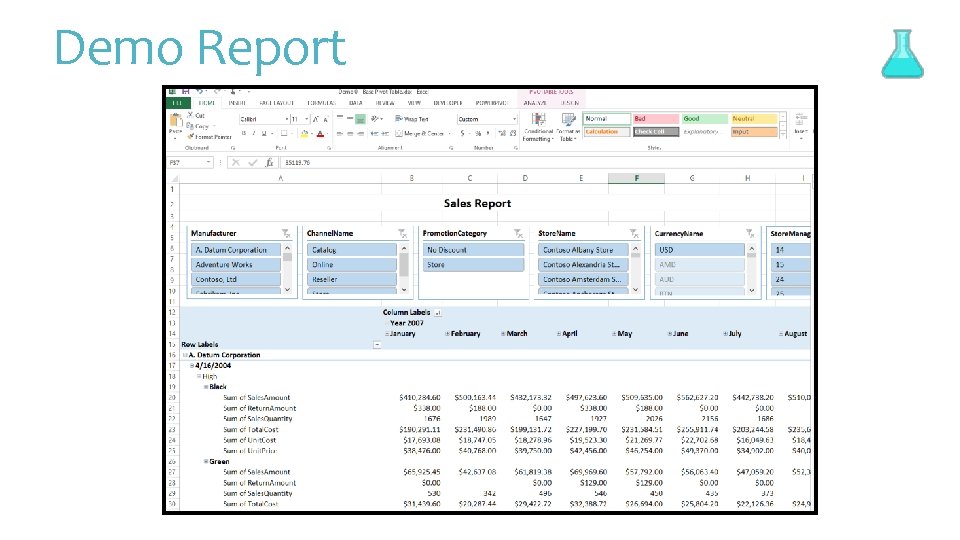Viewport: 960px width, 540px height.
Task: Toggle the A. Datum Corporation slicer item
Action: tap(236, 250)
